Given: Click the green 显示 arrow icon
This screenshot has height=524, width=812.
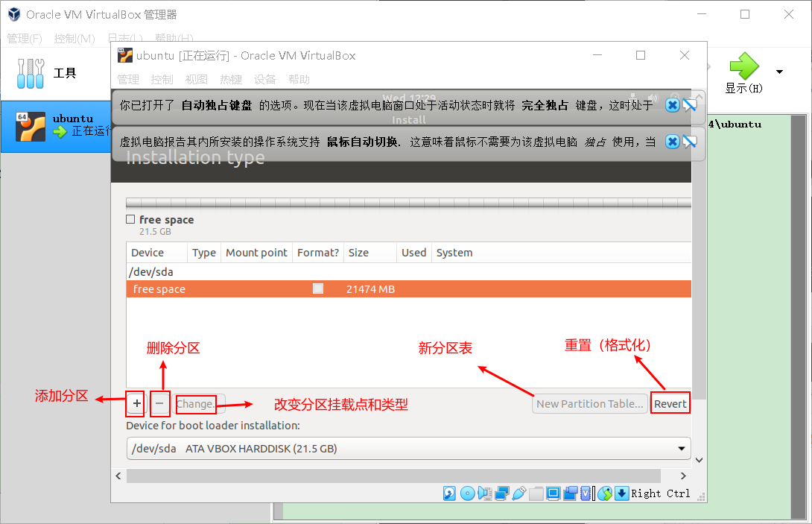Looking at the screenshot, I should (744, 66).
